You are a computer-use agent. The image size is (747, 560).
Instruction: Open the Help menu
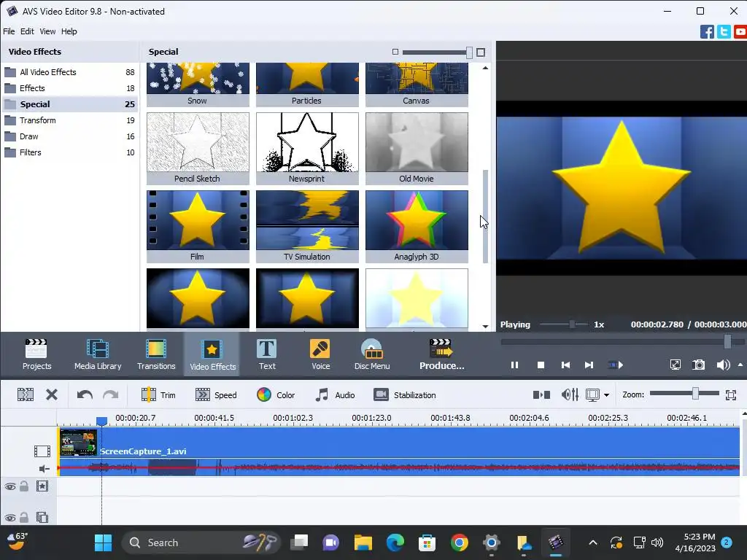pos(69,31)
